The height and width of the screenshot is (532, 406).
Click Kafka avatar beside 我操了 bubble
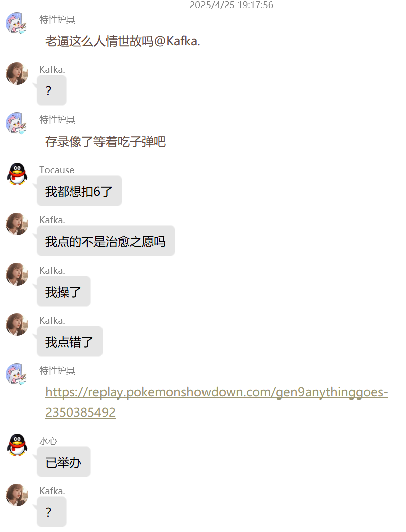click(17, 274)
